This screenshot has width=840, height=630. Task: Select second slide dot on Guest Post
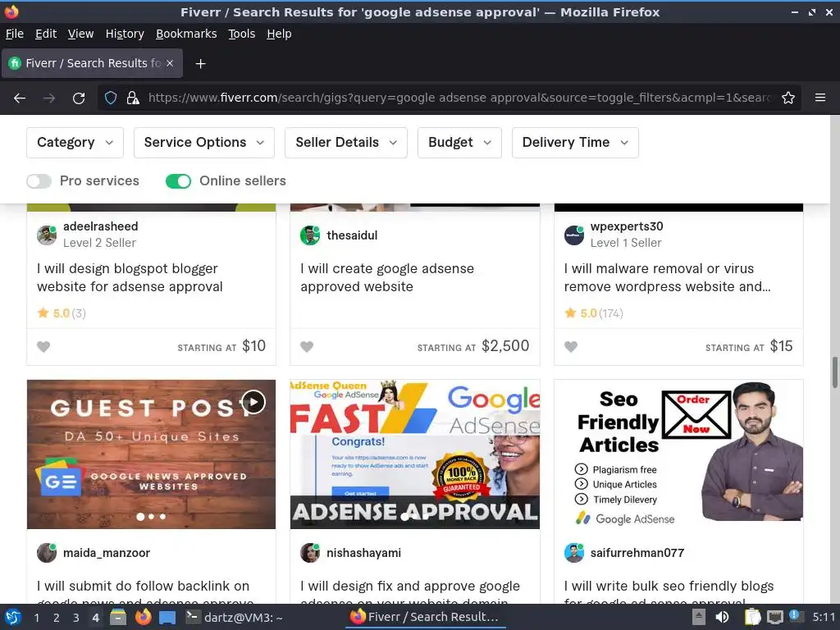coord(152,517)
